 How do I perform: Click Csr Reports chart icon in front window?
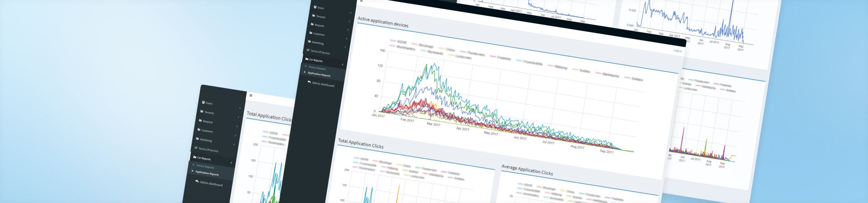307,59
